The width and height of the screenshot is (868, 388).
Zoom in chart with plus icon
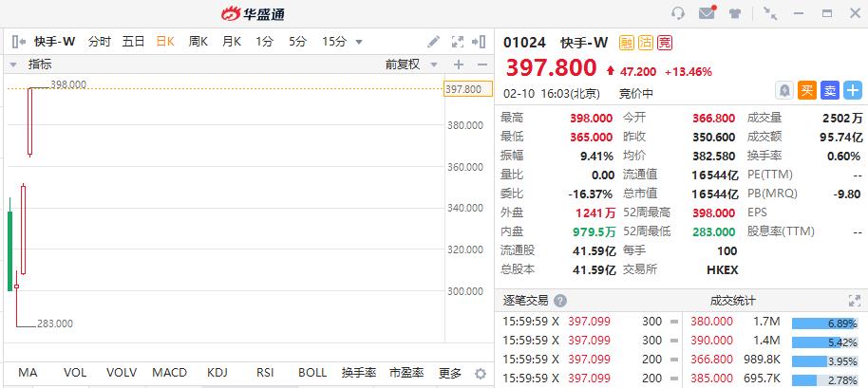459,65
